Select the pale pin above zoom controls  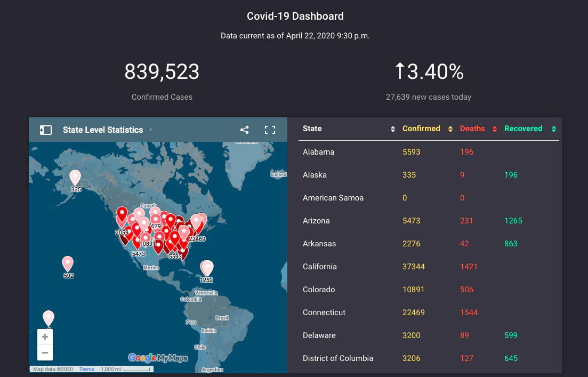(x=49, y=318)
